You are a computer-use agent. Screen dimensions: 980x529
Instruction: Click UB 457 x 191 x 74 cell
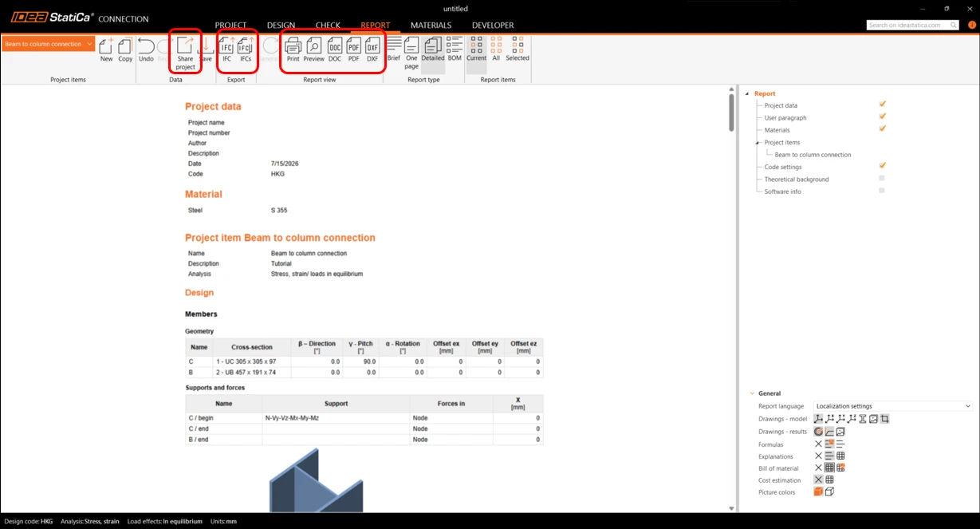point(251,372)
